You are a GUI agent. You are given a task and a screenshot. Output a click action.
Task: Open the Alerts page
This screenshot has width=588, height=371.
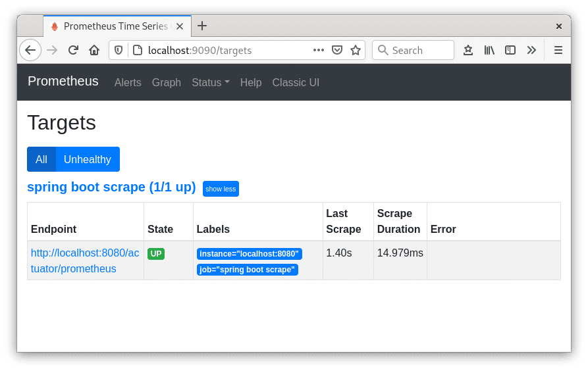pos(128,82)
